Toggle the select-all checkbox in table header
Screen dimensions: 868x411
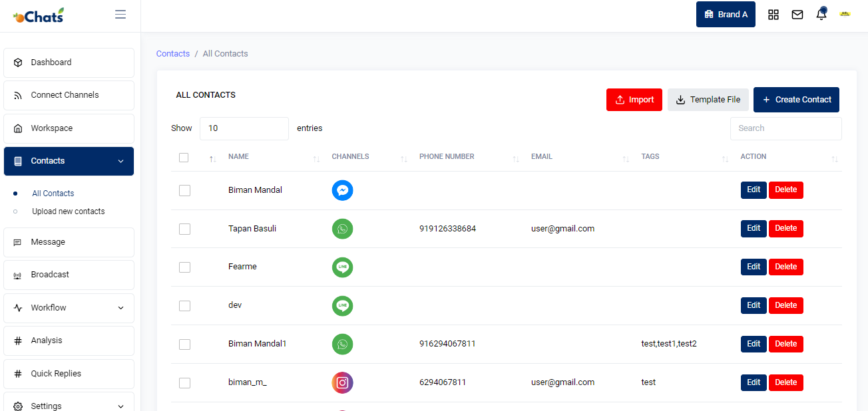pyautogui.click(x=184, y=158)
